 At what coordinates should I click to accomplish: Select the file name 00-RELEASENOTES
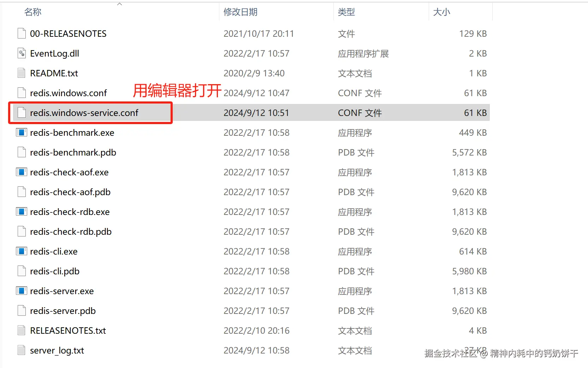[68, 34]
